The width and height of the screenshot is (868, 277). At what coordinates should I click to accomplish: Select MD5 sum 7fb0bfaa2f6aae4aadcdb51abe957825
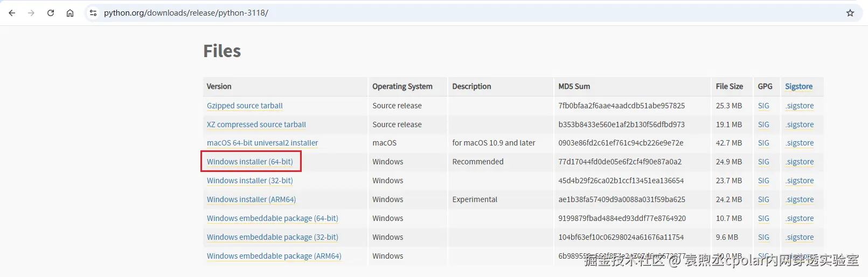point(621,106)
